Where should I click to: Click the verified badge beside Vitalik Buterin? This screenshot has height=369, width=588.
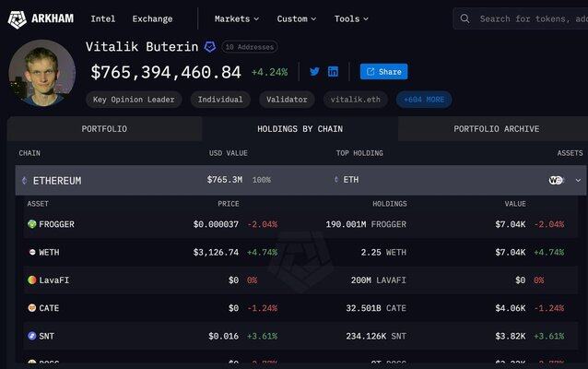(x=210, y=47)
